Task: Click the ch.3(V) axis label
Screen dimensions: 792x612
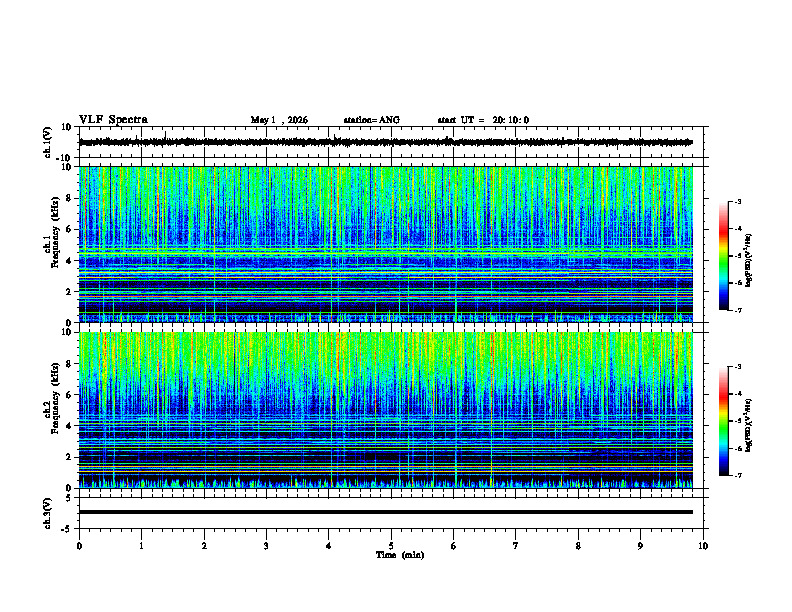Action: [48, 514]
